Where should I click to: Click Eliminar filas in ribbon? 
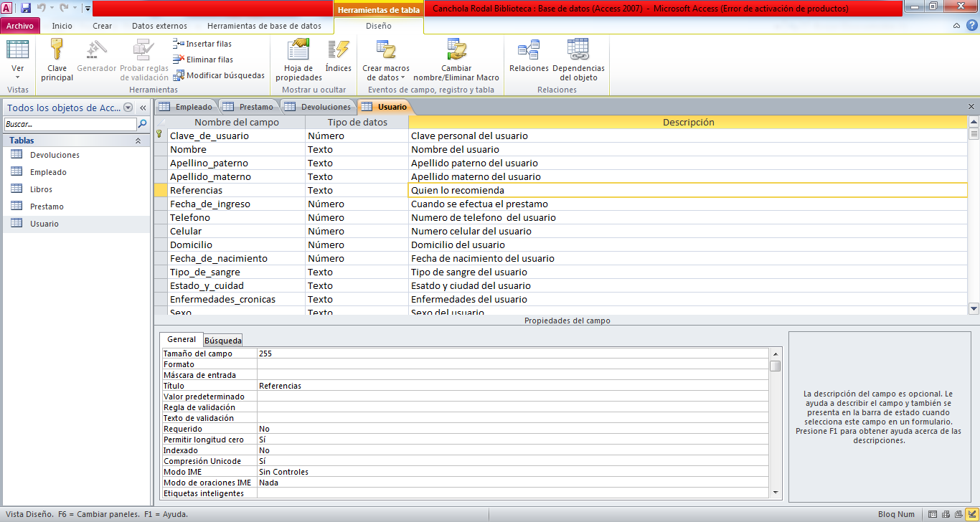pos(204,60)
